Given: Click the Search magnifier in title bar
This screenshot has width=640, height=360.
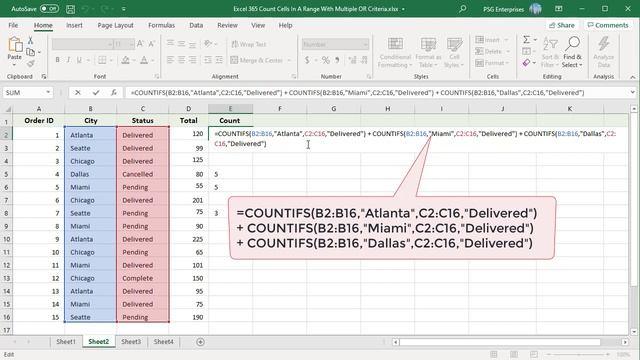Looking at the screenshot, I should click(x=462, y=9).
